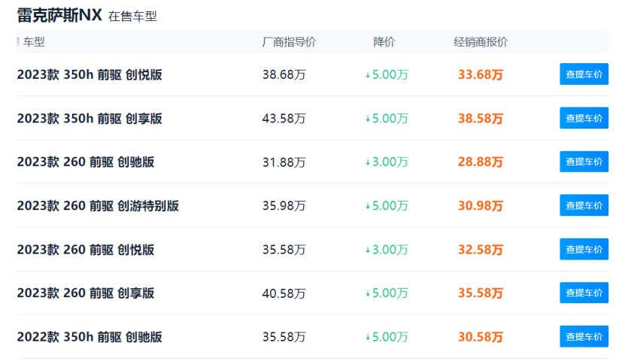
Task: Click 查提车价 for 2023款 350h 创享版
Action: (584, 118)
